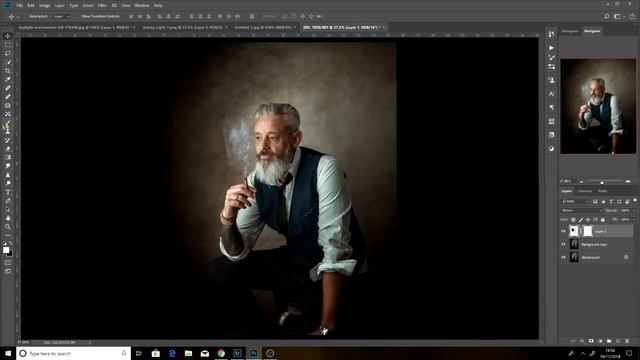Open the Layer menu
Viewport: 640px width, 360px height.
click(x=60, y=6)
